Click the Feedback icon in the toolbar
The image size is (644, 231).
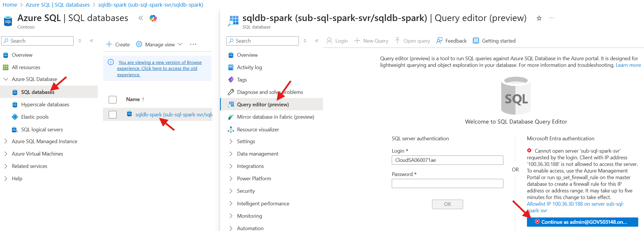pos(439,41)
